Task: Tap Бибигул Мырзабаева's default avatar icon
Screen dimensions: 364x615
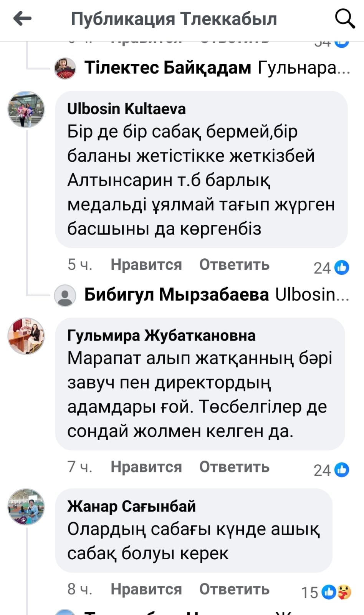Action: click(x=65, y=295)
